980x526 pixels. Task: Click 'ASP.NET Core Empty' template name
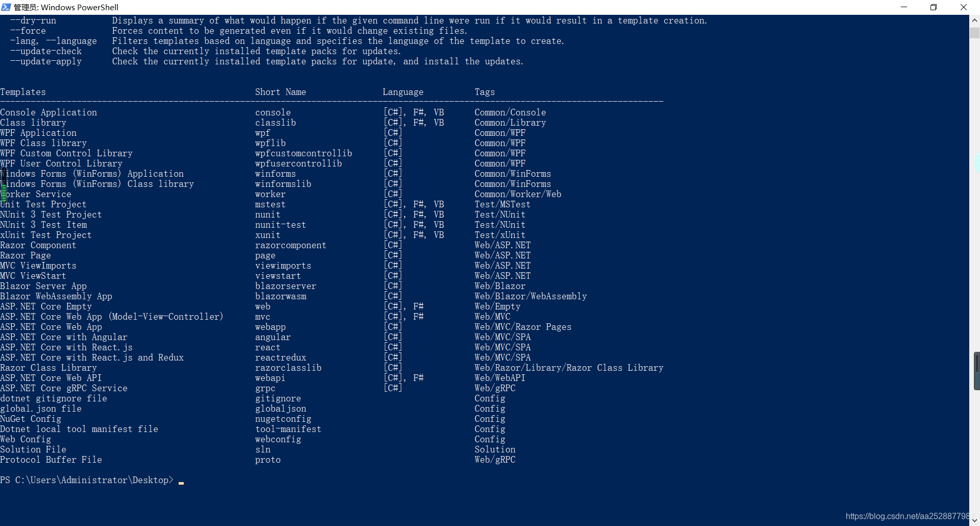[46, 306]
